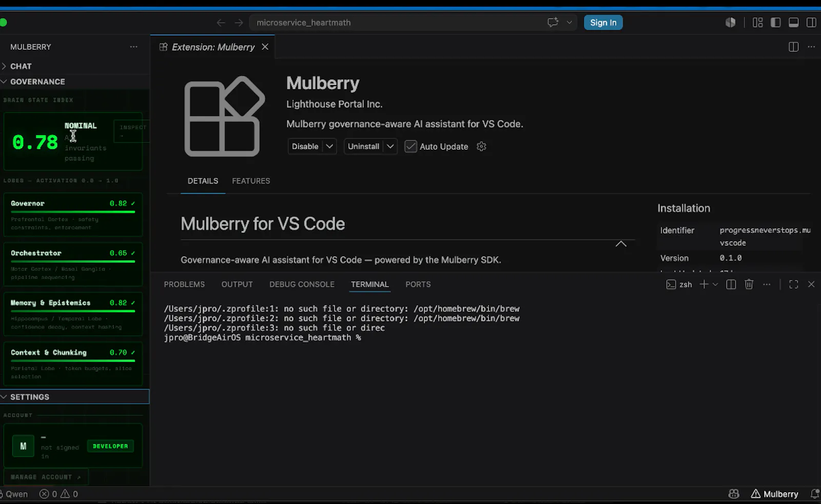The image size is (821, 504).
Task: Close the terminal panel
Action: click(x=811, y=284)
